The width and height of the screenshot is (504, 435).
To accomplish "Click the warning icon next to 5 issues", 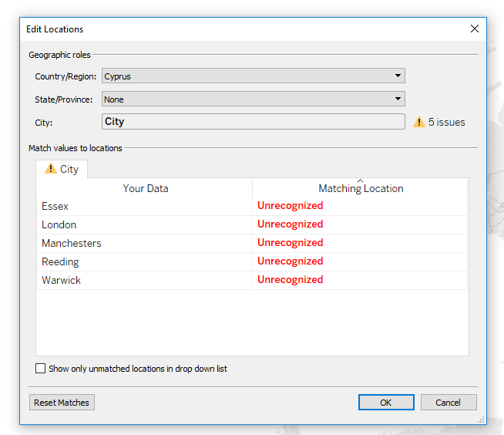I will click(418, 122).
